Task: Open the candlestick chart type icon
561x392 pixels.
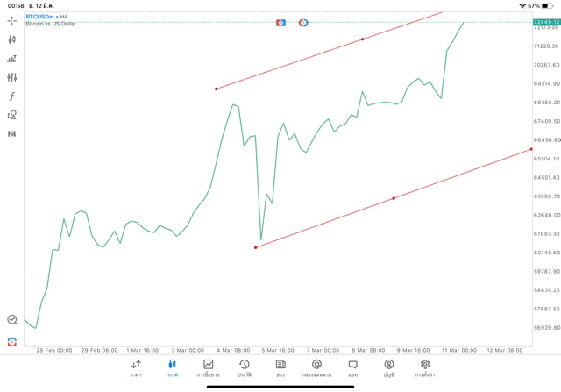Action: [11, 39]
